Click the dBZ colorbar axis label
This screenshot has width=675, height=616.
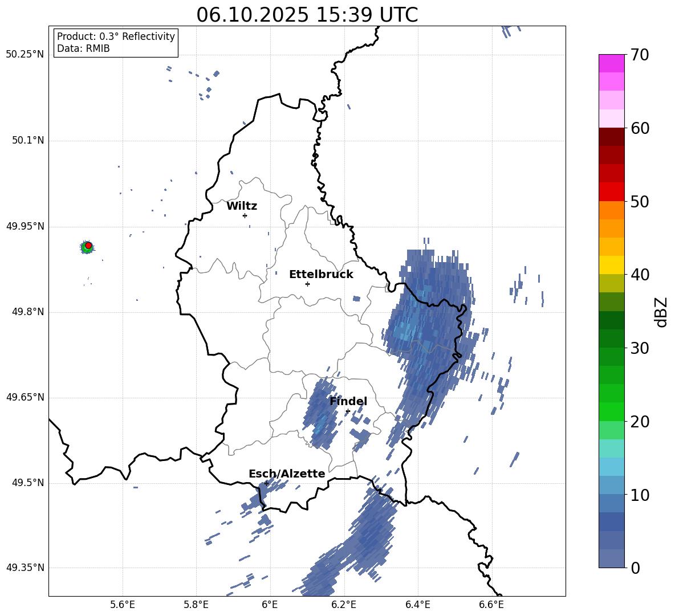click(x=661, y=312)
